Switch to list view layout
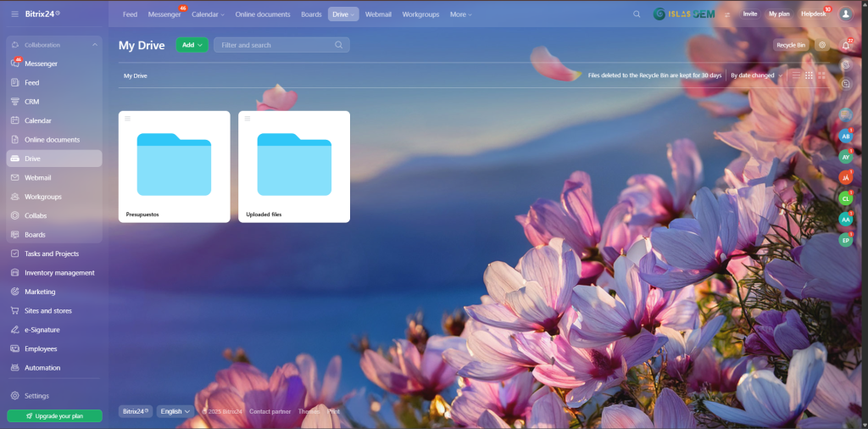Screen dimensions: 868x429 click(795, 75)
